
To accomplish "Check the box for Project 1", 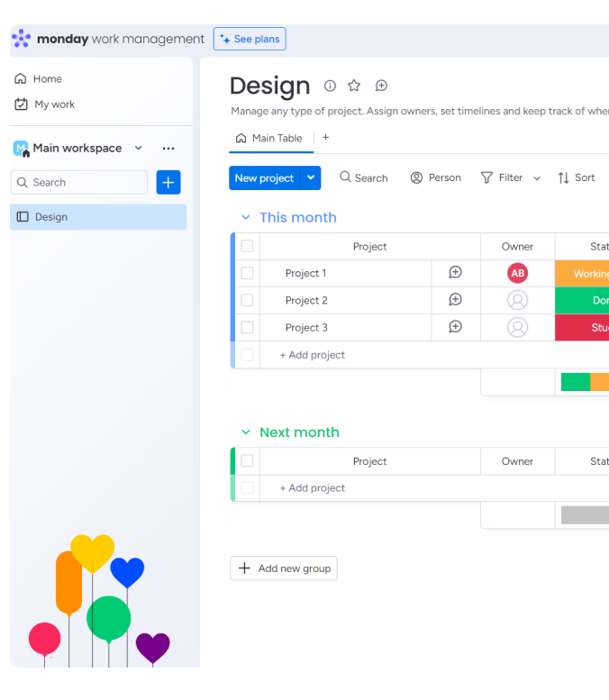I will (247, 273).
